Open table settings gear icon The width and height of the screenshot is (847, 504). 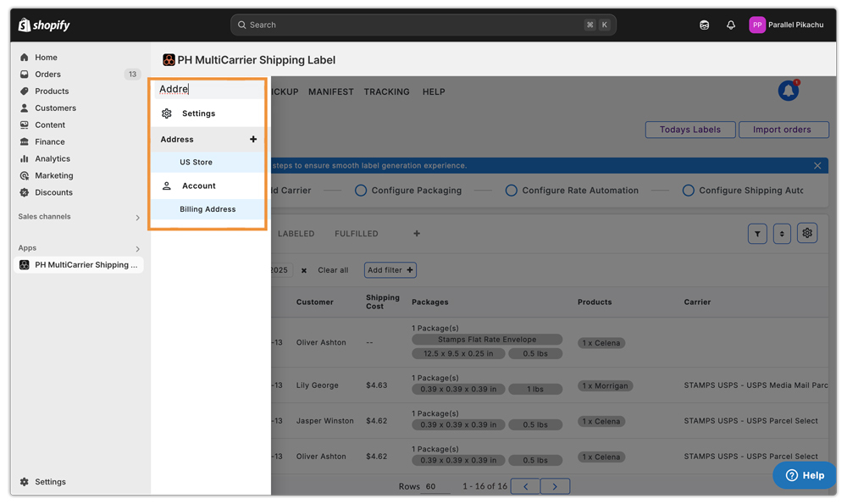[807, 233]
